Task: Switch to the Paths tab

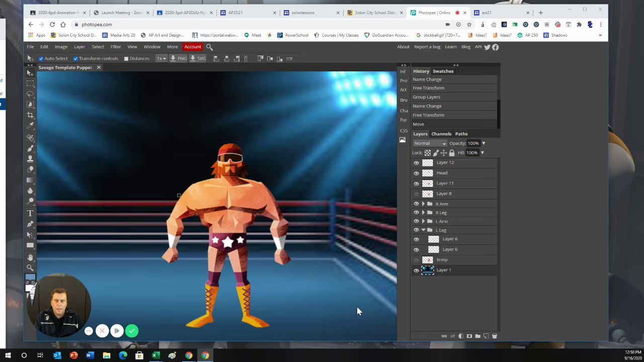Action: 461,134
